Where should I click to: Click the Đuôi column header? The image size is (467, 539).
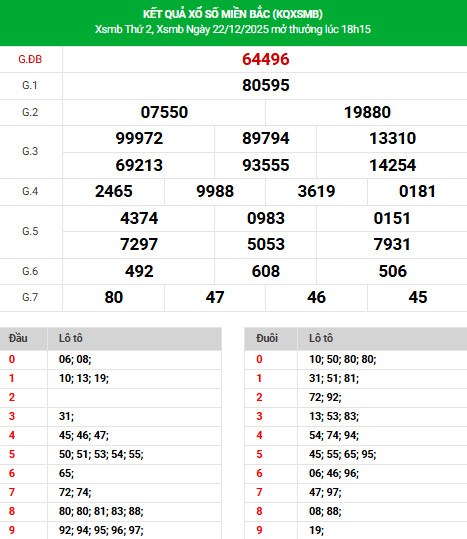(267, 338)
